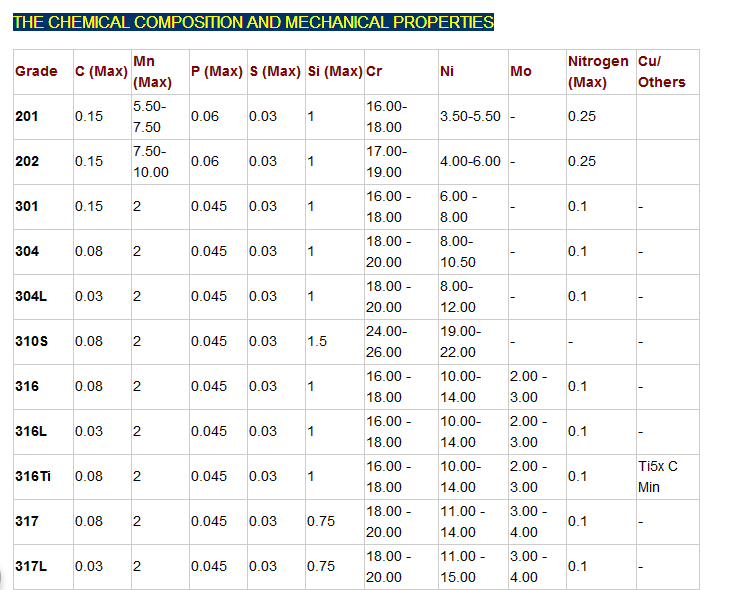Click the 'P (Max)' column header
The height and width of the screenshot is (590, 748).
pyautogui.click(x=217, y=71)
